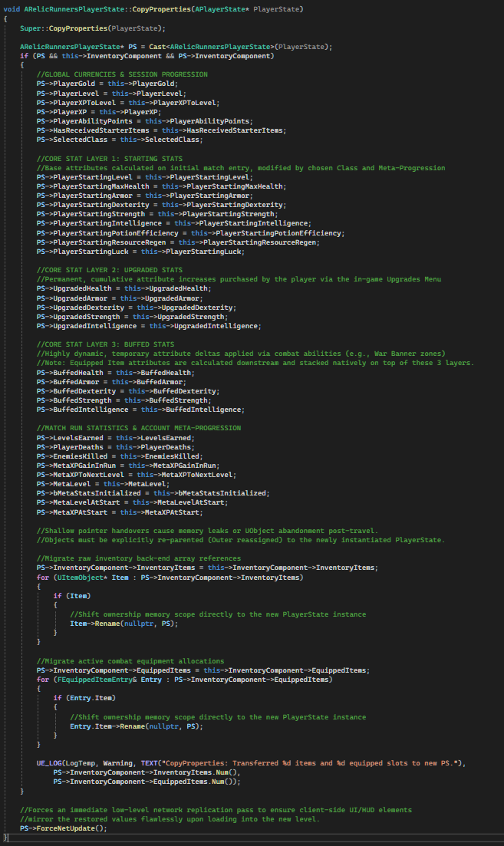Click the PlayerStartingLevel assignment line
This screenshot has width=504, height=846.
pos(145,177)
